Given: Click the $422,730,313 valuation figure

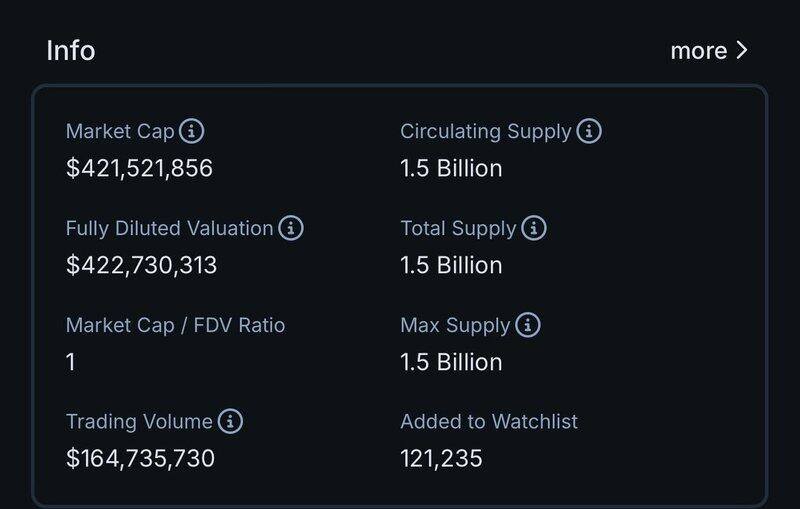Looking at the screenshot, I should coord(141,265).
